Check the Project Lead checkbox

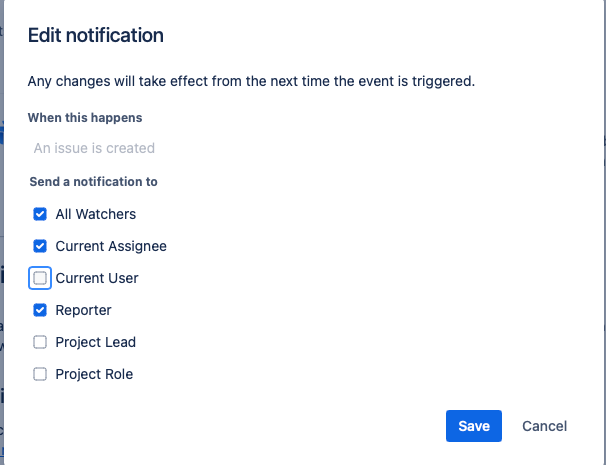coord(40,342)
